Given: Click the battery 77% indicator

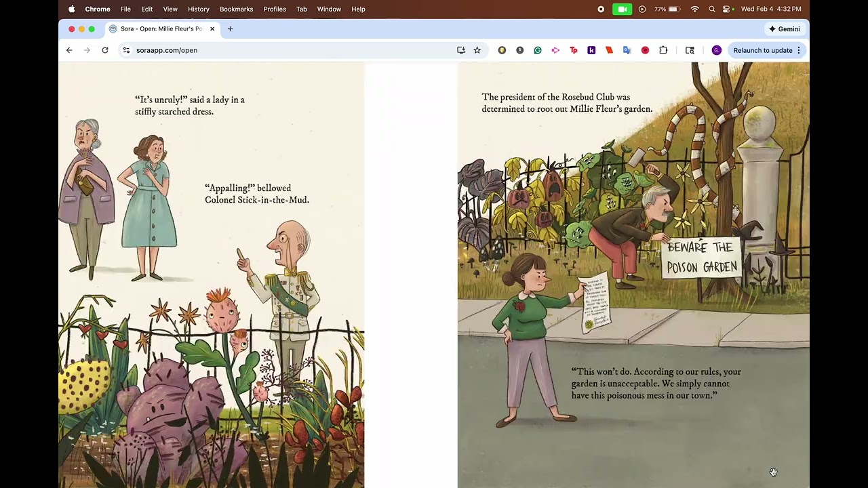Looking at the screenshot, I should [667, 9].
